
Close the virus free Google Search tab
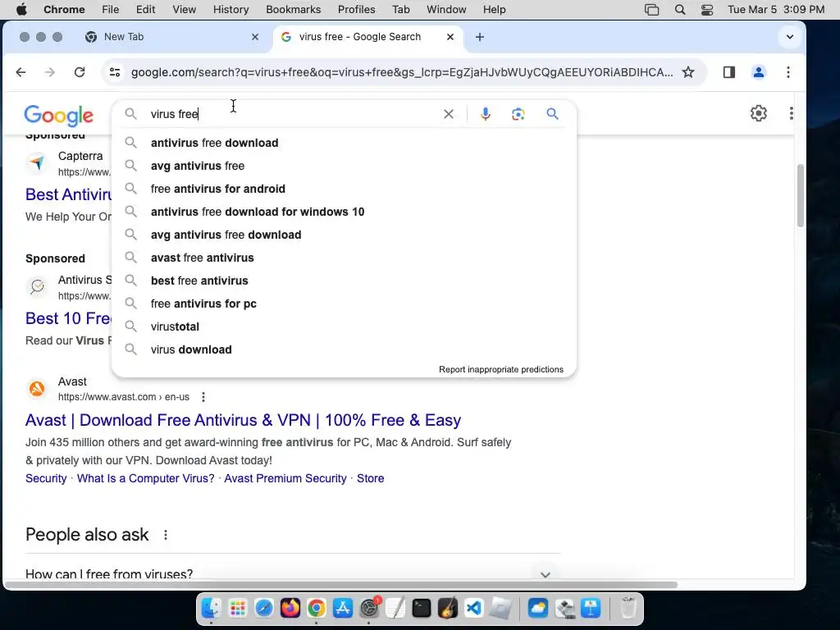coord(450,37)
